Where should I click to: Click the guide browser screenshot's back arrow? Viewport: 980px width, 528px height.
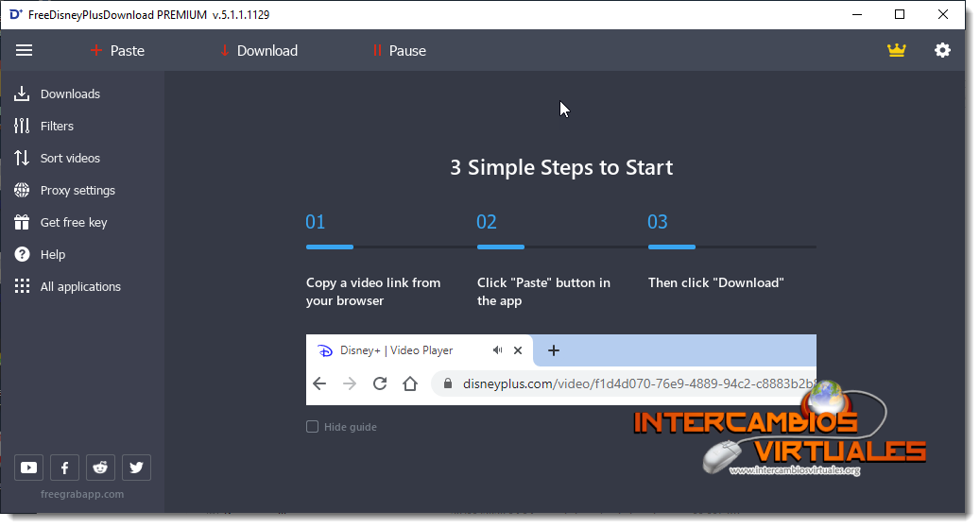tap(319, 383)
